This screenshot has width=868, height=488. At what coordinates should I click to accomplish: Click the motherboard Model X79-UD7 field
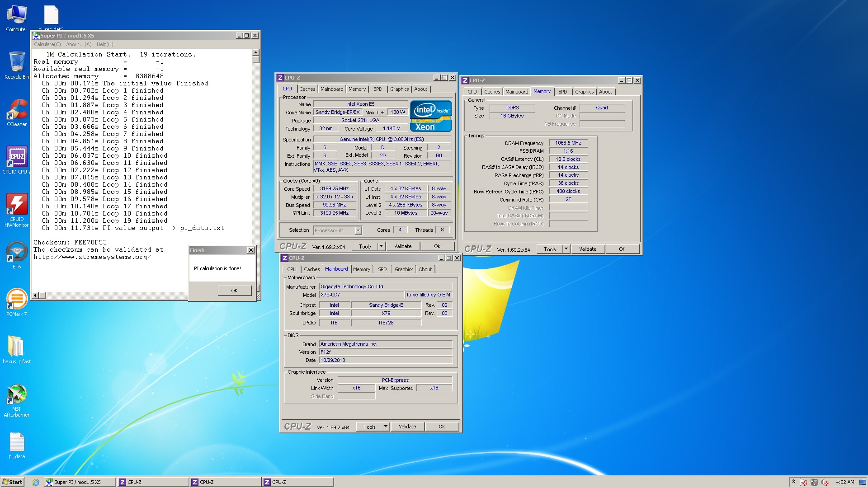(x=361, y=295)
